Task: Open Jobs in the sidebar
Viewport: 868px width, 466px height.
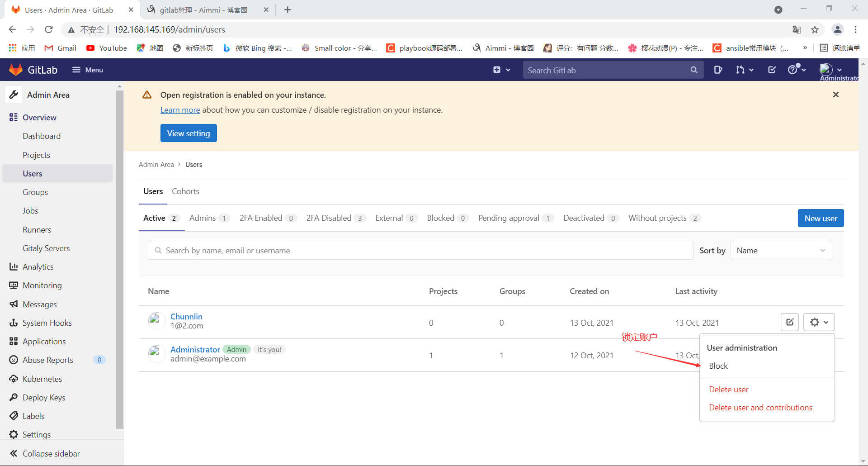Action: click(30, 211)
